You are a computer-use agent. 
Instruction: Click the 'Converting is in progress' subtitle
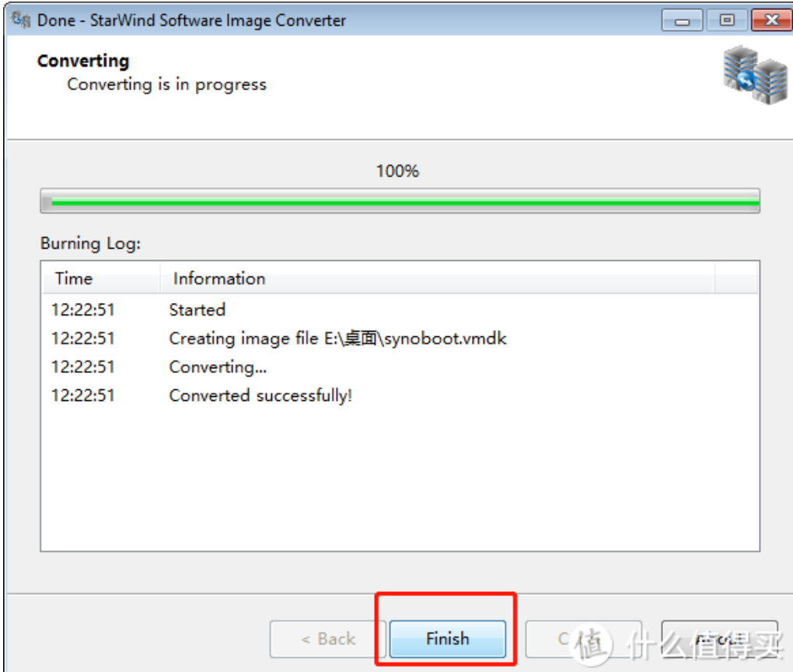(x=167, y=85)
